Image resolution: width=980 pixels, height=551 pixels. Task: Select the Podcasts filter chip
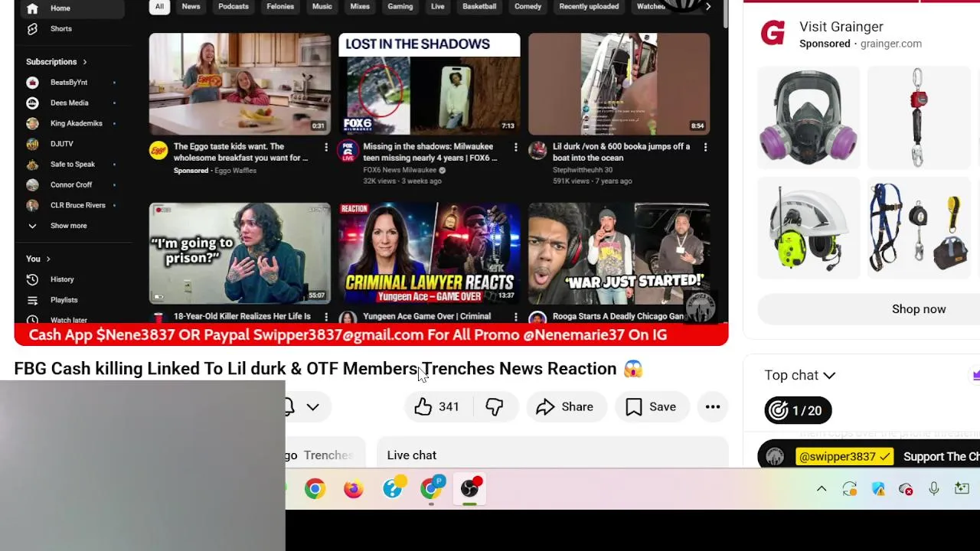(x=234, y=7)
